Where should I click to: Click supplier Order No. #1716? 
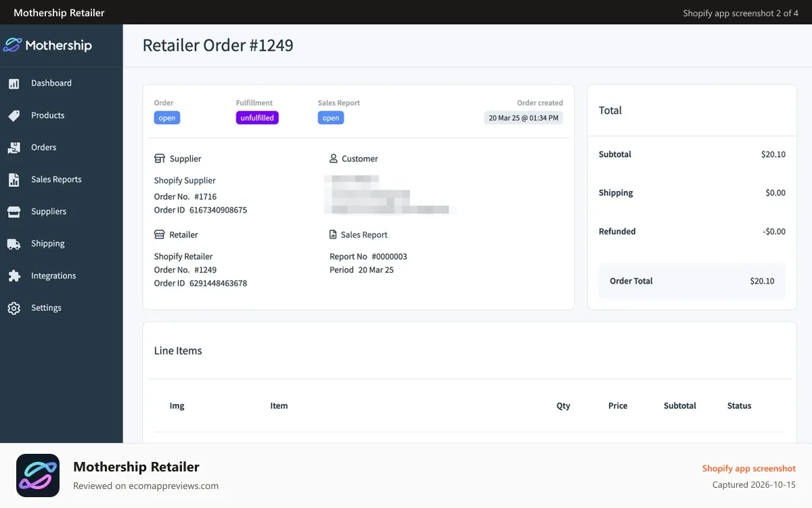point(185,196)
